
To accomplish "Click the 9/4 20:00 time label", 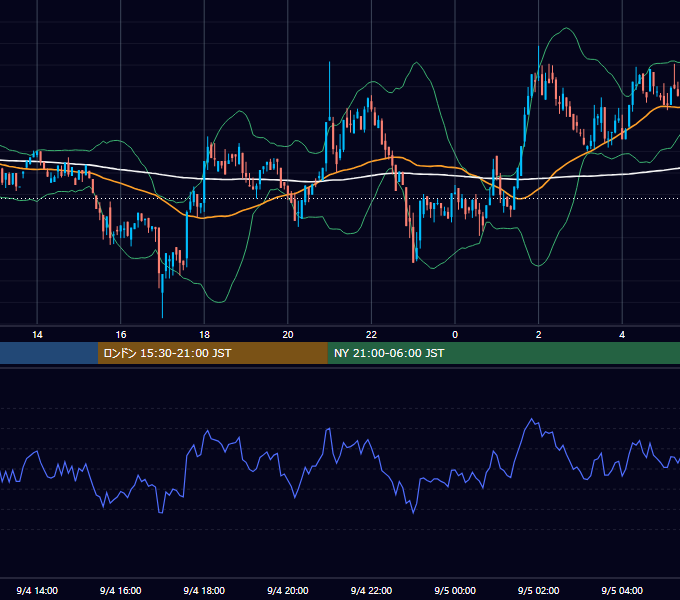I will pyautogui.click(x=288, y=590).
